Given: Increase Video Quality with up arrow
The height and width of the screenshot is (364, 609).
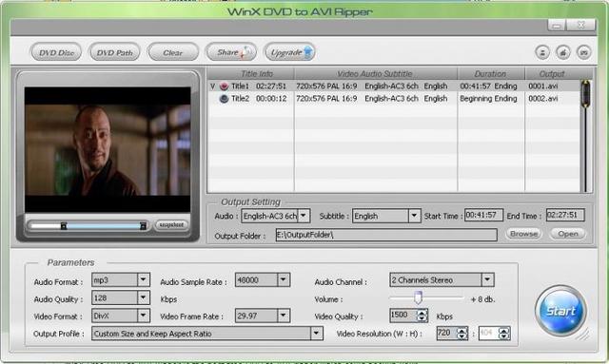Looking at the screenshot, I should [x=422, y=313].
